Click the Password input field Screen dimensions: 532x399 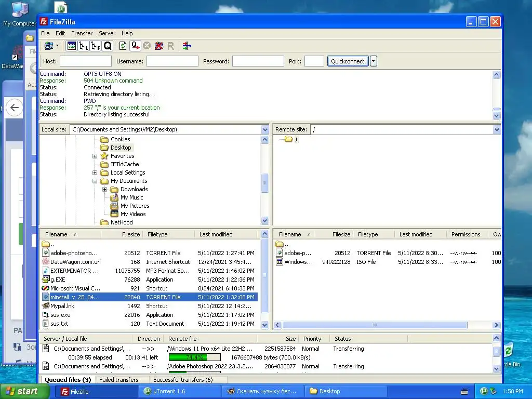pos(258,61)
